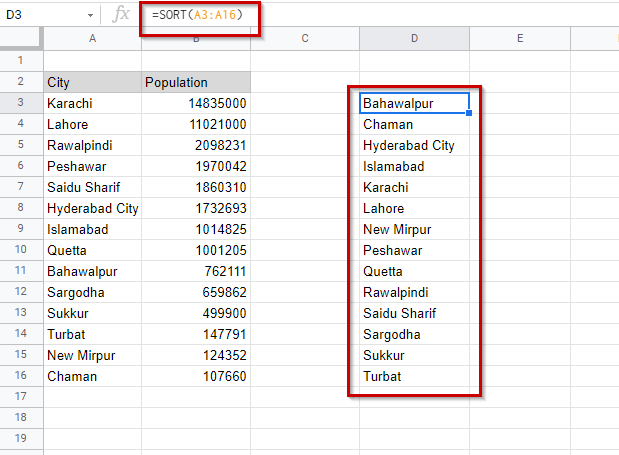The height and width of the screenshot is (455, 619).
Task: Select the sorted Bahawalpur cell in column D
Action: tap(414, 103)
